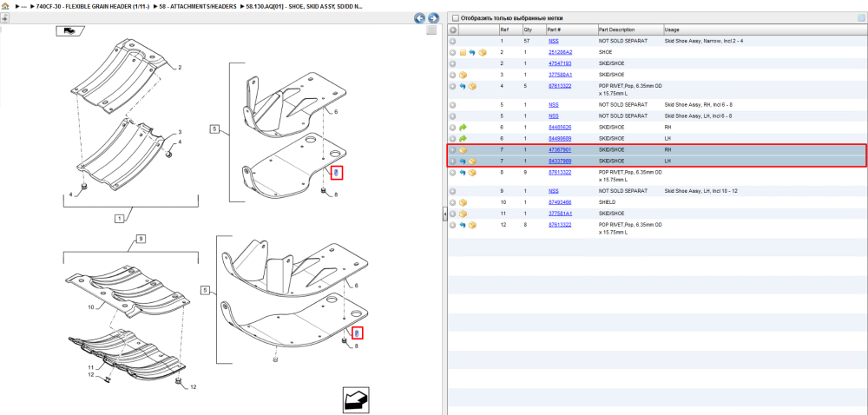
Task: Click the machine orientation icon atop the diagram
Action: point(69,31)
